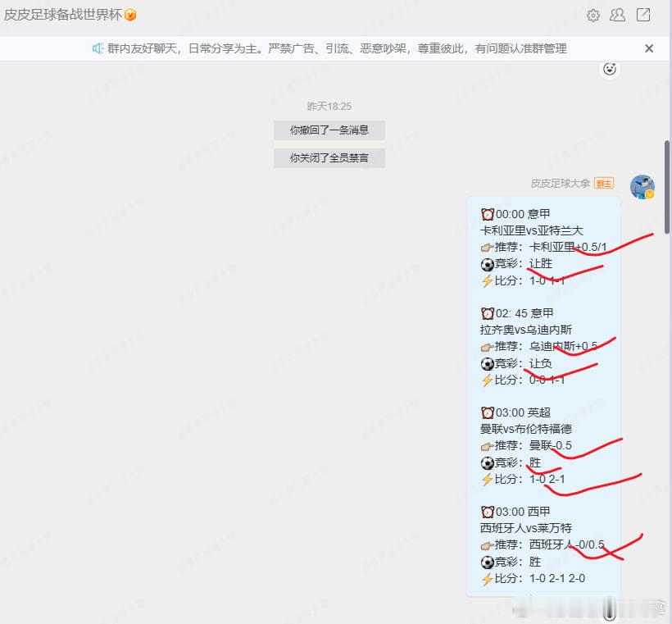
Task: Click the scrollbar thumb at bottom right
Action: coord(665,184)
